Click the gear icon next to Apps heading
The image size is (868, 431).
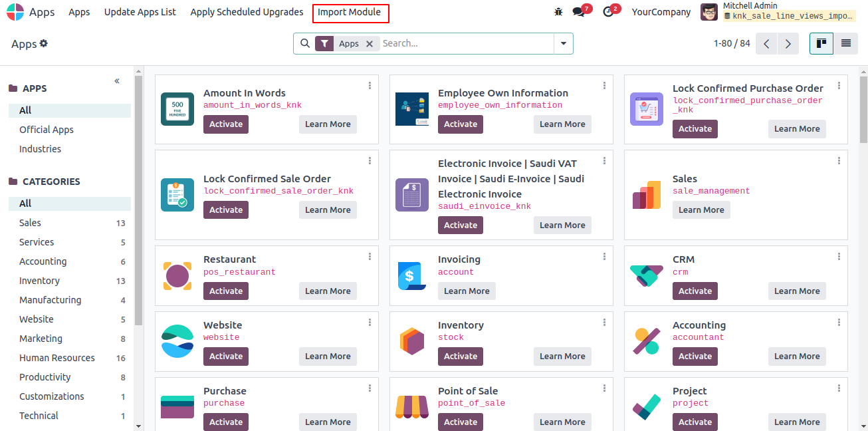click(44, 43)
